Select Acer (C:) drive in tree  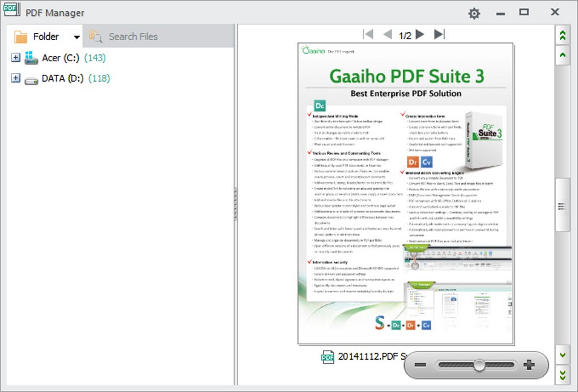(x=61, y=58)
